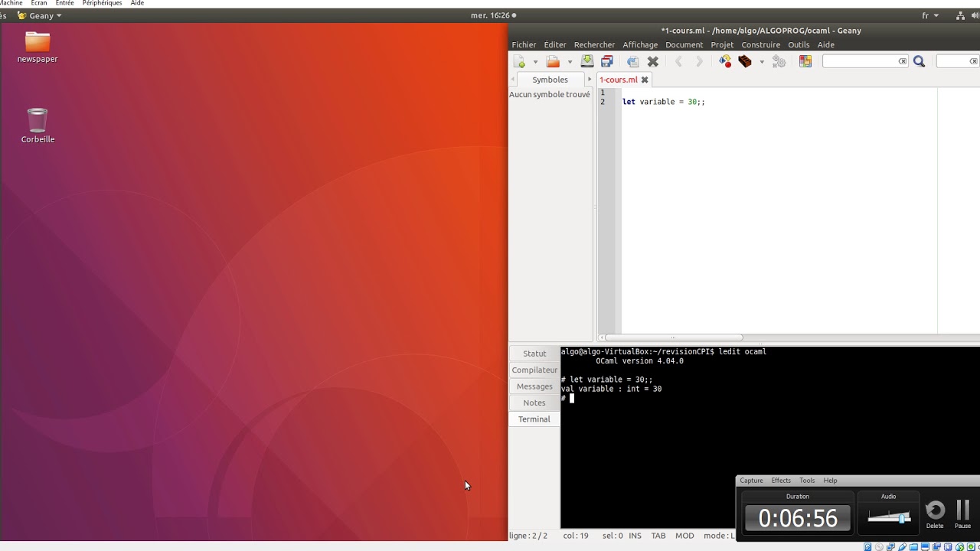Open the recorder Tools menu

(x=807, y=481)
